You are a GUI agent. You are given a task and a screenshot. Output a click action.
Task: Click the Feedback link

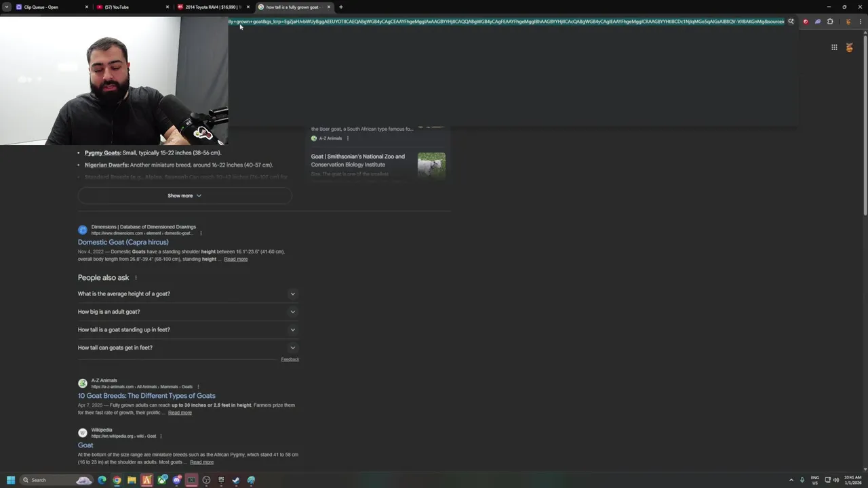[x=290, y=359]
